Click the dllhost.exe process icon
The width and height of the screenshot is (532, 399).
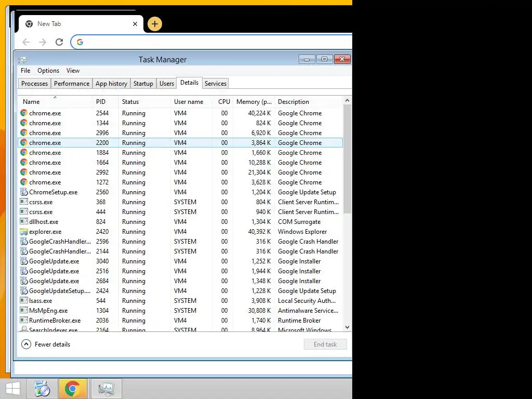[x=24, y=221]
